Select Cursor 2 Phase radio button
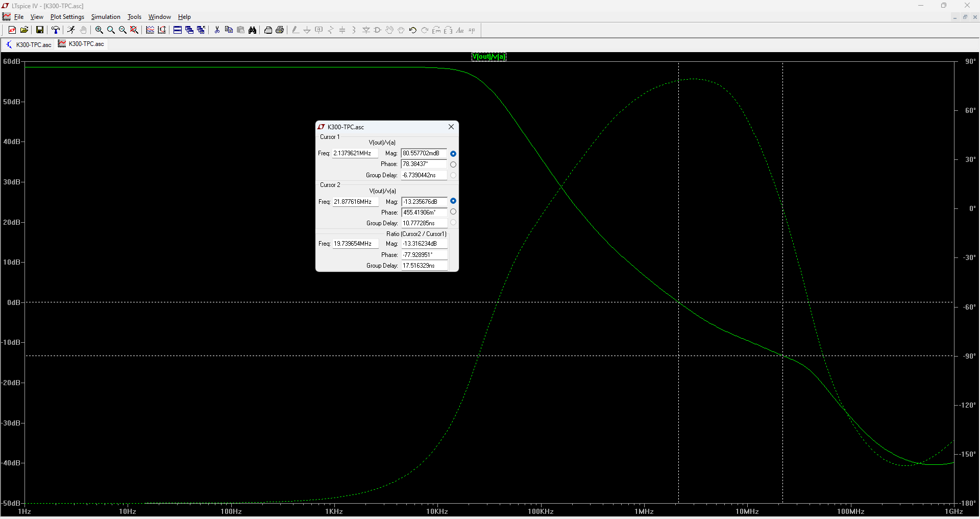This screenshot has width=980, height=519. point(453,212)
